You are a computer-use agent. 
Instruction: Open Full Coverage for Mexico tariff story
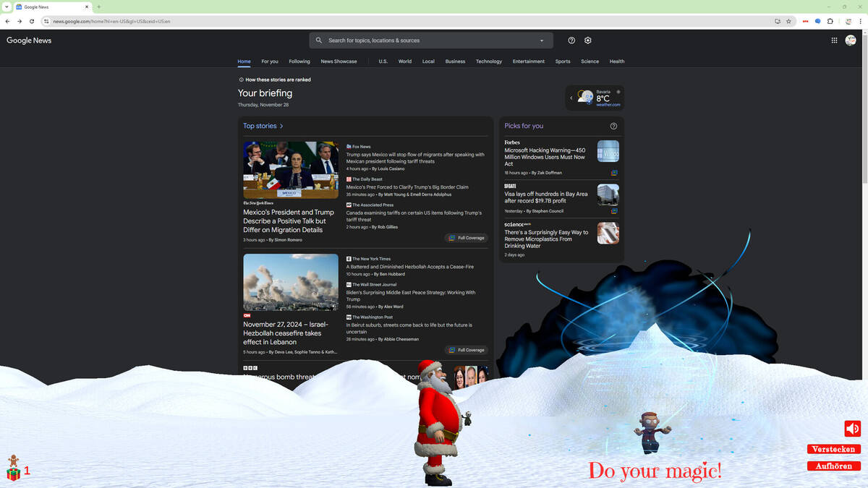click(467, 238)
